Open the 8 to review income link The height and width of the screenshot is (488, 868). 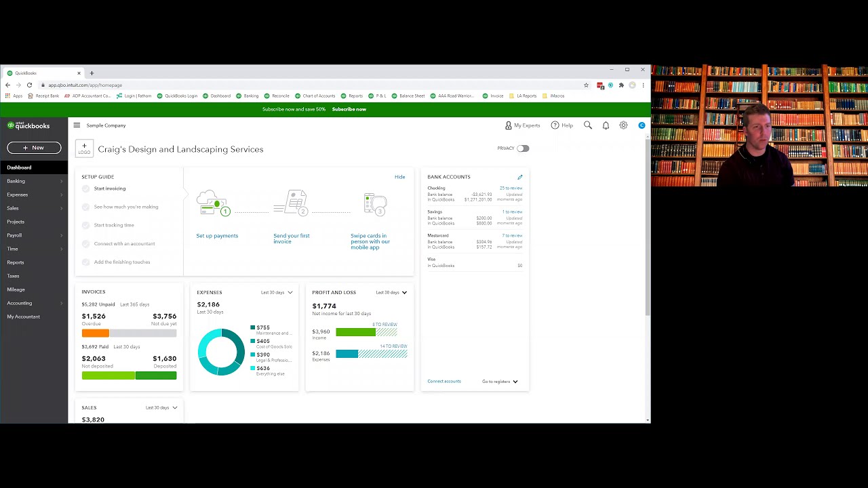pos(384,325)
